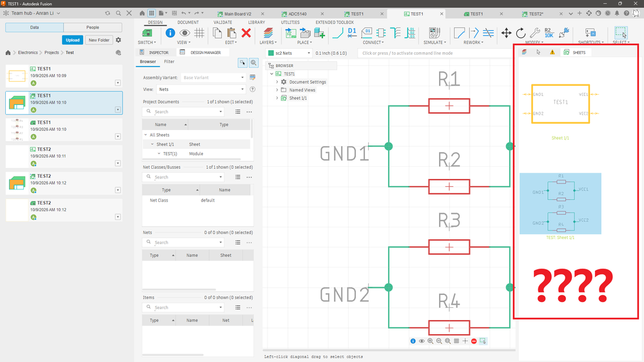Toggle the eye icon below the canvas
The image size is (644, 362).
[x=422, y=341]
